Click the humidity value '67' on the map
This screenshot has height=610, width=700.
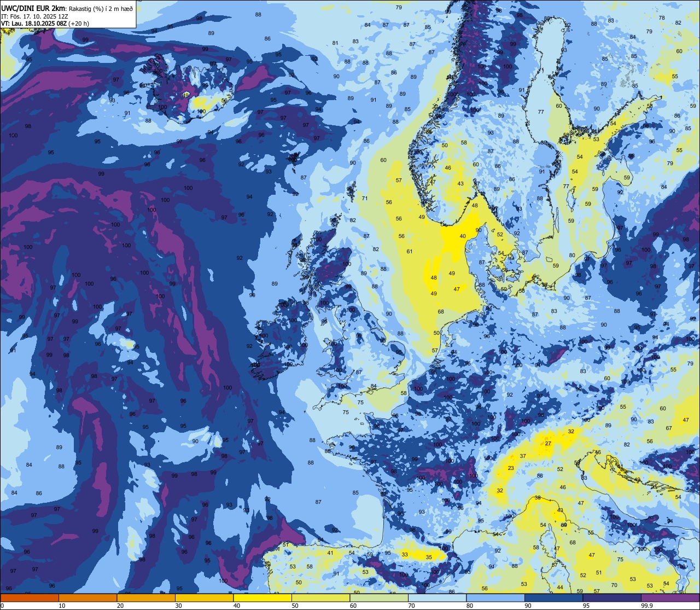click(x=669, y=428)
